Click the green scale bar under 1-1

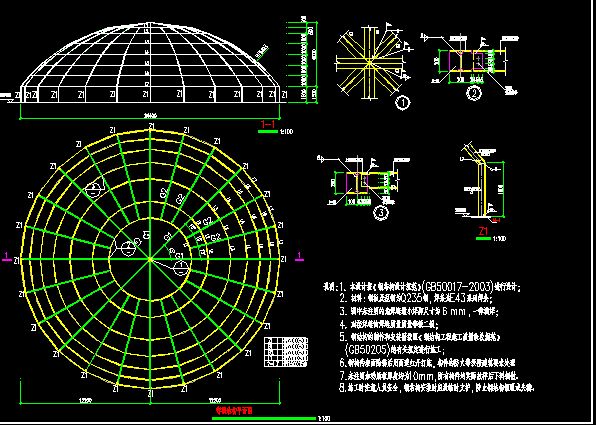click(268, 132)
